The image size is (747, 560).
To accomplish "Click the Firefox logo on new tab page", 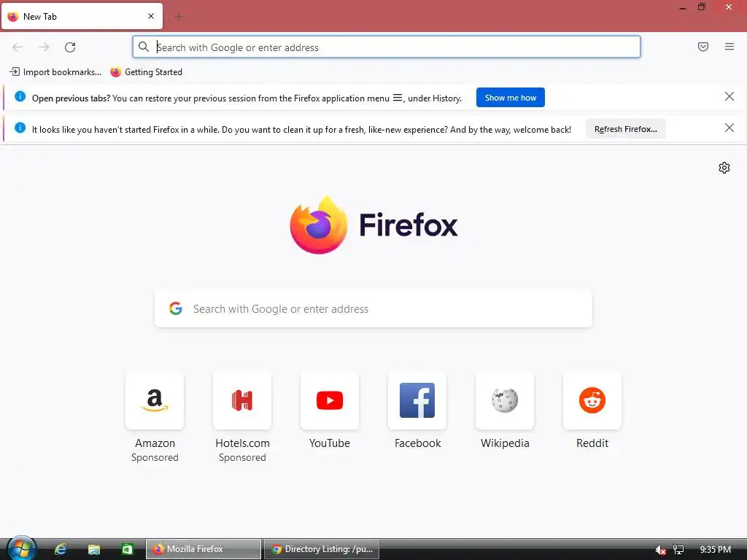I will pyautogui.click(x=373, y=225).
